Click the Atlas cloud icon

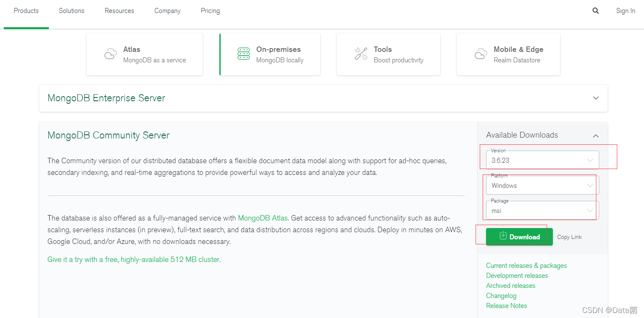tap(110, 54)
